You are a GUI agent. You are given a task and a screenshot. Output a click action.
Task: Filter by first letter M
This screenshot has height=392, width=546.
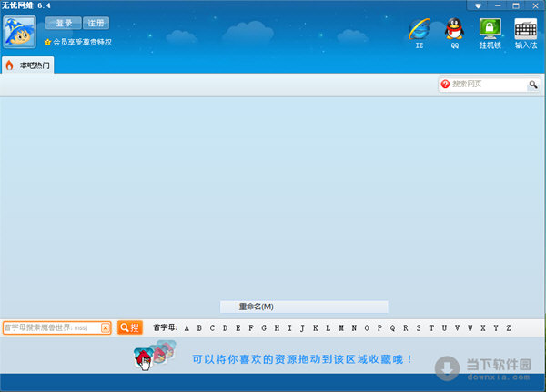click(340, 327)
